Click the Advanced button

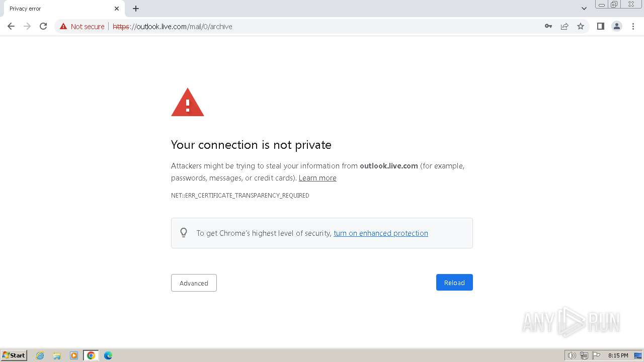194,283
